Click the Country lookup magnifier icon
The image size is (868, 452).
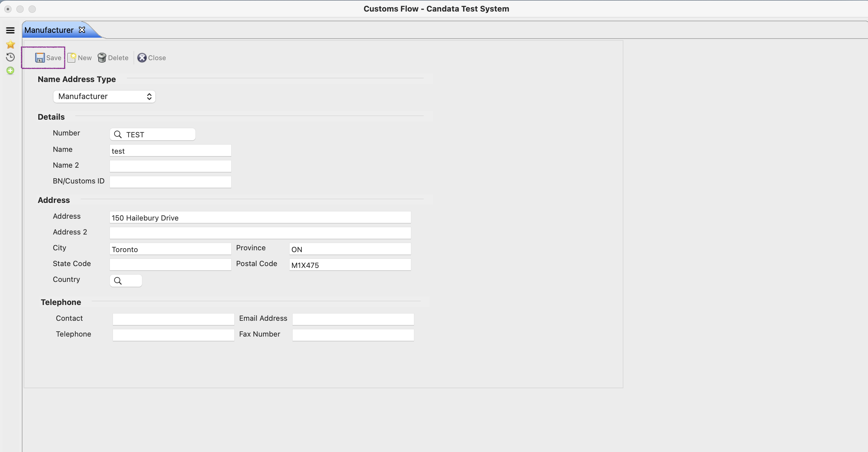point(117,281)
